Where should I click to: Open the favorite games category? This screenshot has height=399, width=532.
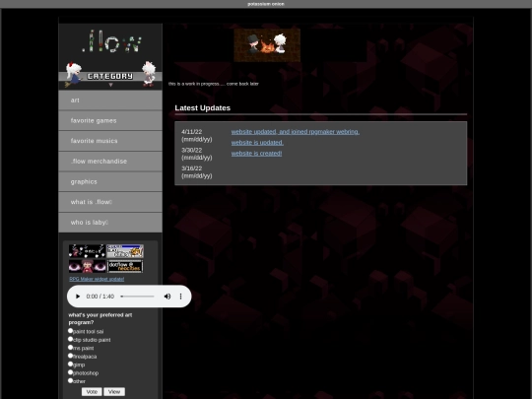click(110, 120)
